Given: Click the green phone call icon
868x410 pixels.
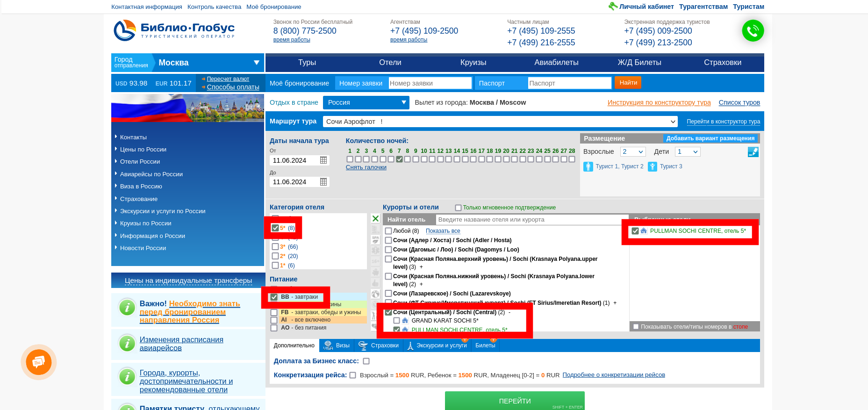Looking at the screenshot, I should pyautogui.click(x=753, y=31).
